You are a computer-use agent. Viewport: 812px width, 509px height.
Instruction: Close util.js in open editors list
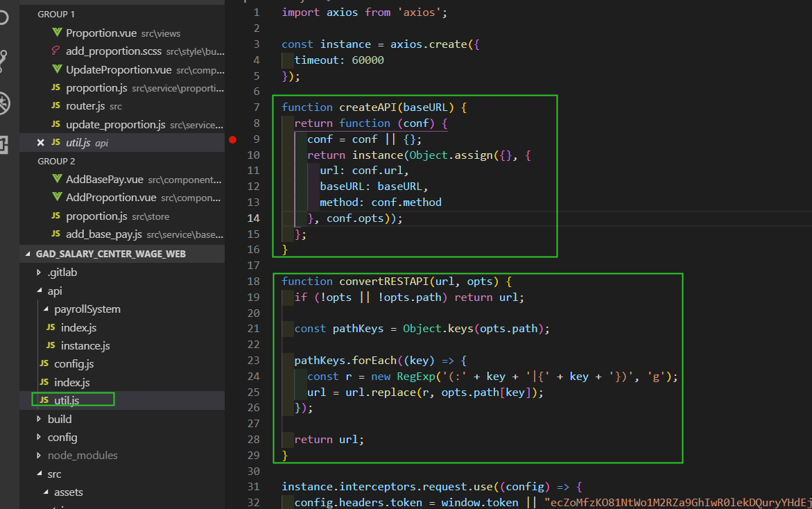coord(40,143)
